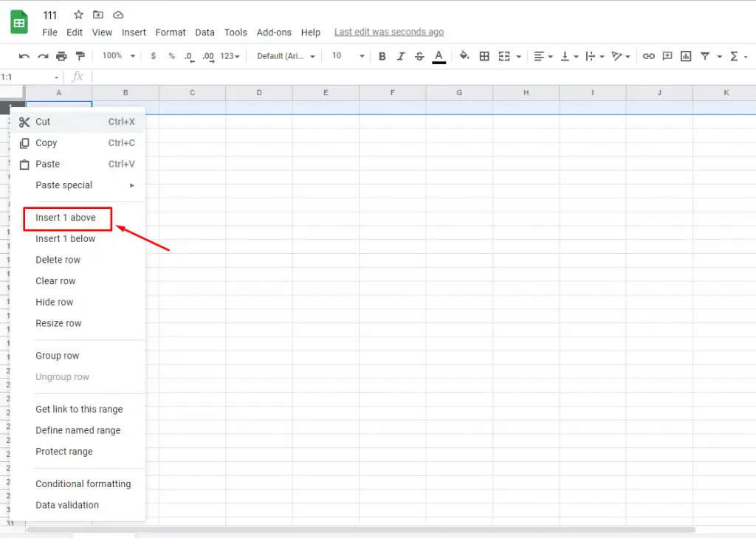Check the cloud save status icon
The width and height of the screenshot is (756, 538).
[x=118, y=15]
